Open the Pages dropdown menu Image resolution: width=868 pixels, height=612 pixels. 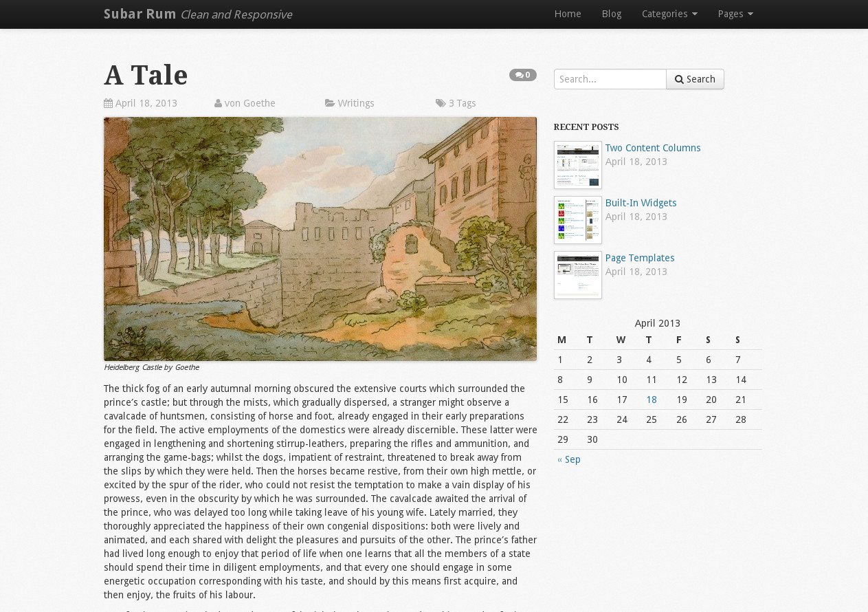tap(735, 14)
